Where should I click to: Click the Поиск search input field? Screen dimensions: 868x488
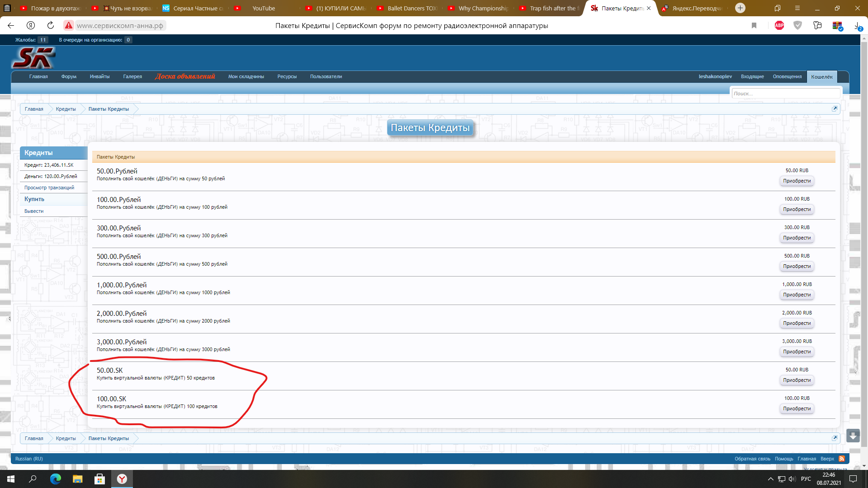click(785, 94)
